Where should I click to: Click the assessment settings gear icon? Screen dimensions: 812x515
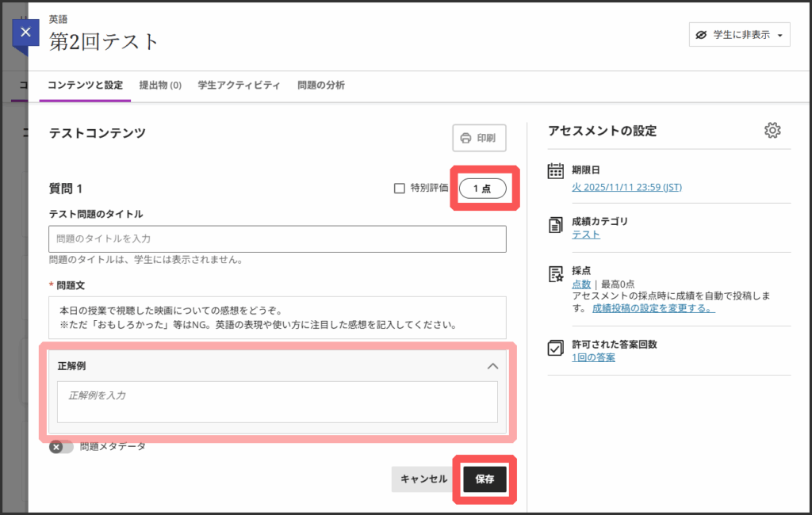[772, 131]
